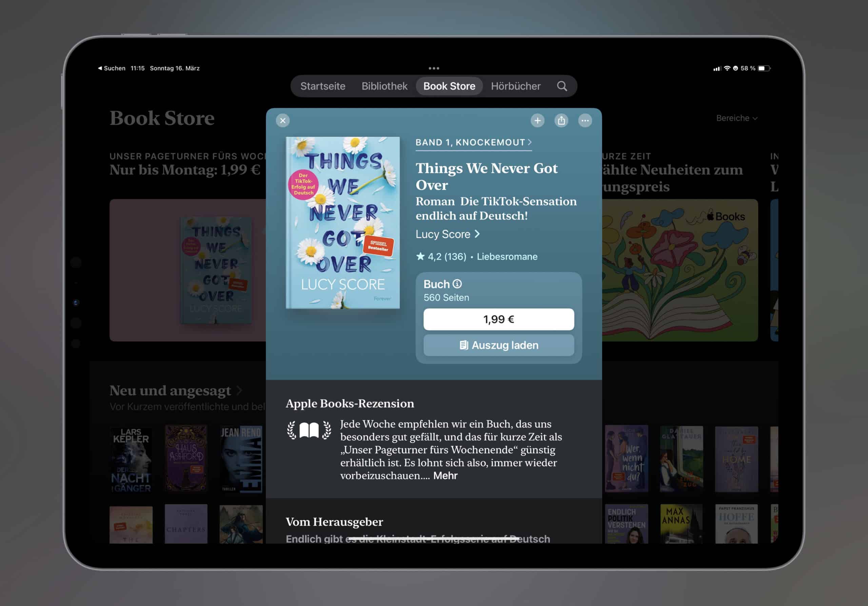Expand review text with Mehr
This screenshot has width=868, height=606.
point(445,475)
